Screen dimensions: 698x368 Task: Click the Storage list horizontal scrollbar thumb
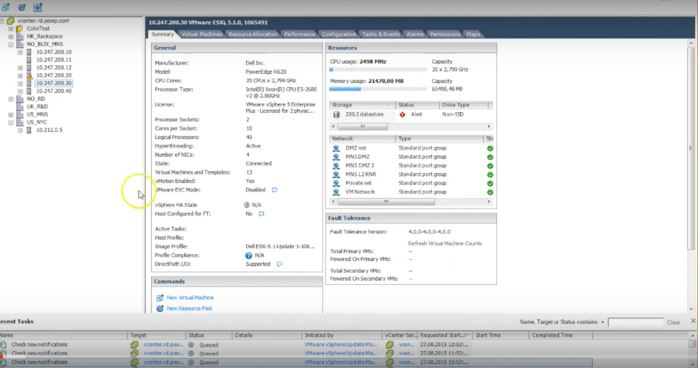[362, 127]
